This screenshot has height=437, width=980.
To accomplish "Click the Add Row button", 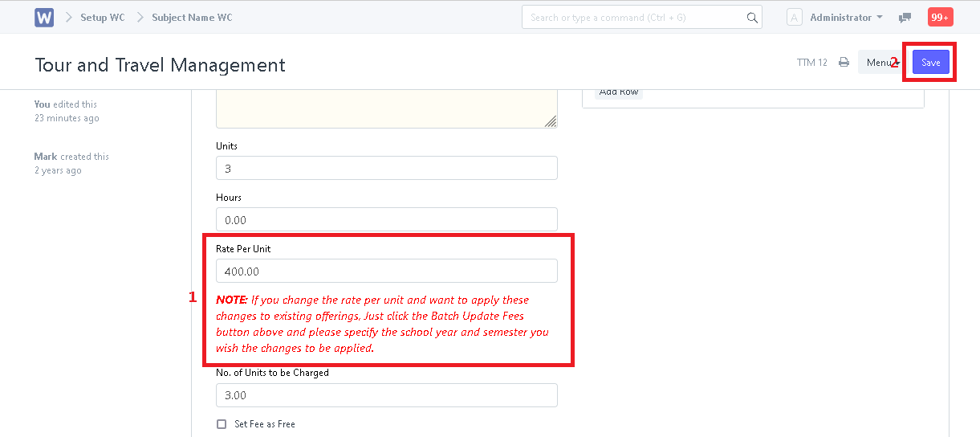I will click(619, 92).
